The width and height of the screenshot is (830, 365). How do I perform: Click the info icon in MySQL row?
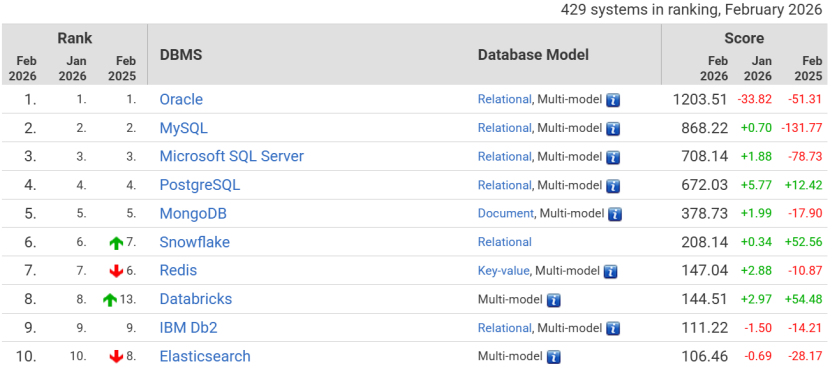tap(613, 129)
